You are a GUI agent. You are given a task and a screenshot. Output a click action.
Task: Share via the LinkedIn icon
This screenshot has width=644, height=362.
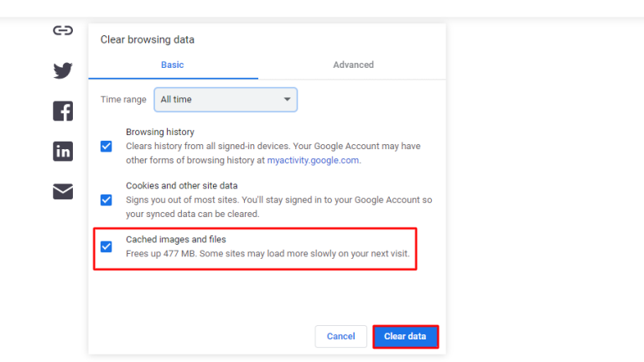coord(63,151)
